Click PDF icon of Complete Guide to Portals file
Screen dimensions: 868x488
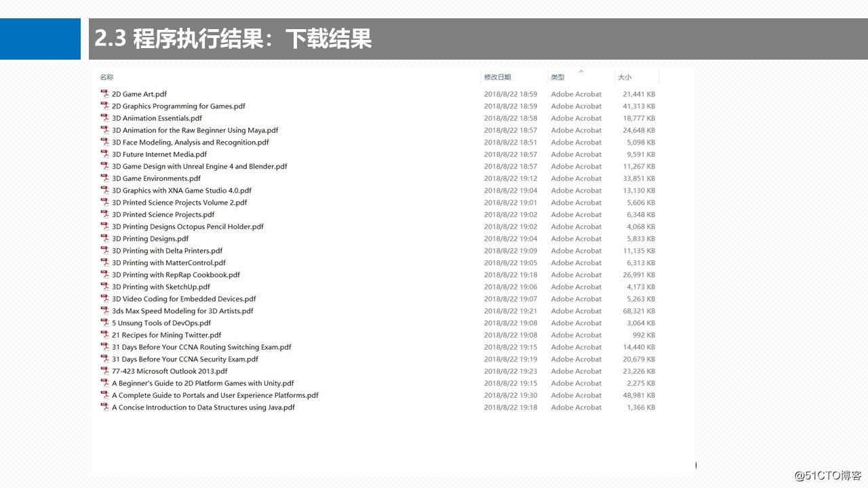click(105, 395)
